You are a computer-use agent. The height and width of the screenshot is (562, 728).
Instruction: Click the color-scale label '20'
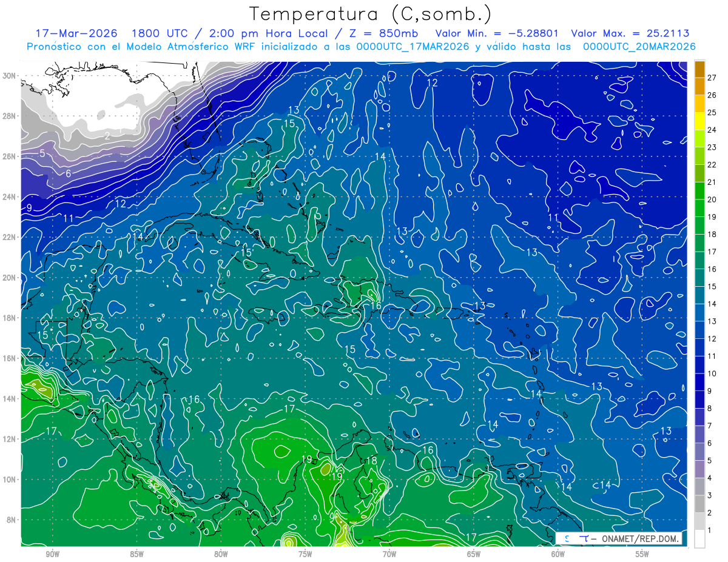[x=712, y=199]
